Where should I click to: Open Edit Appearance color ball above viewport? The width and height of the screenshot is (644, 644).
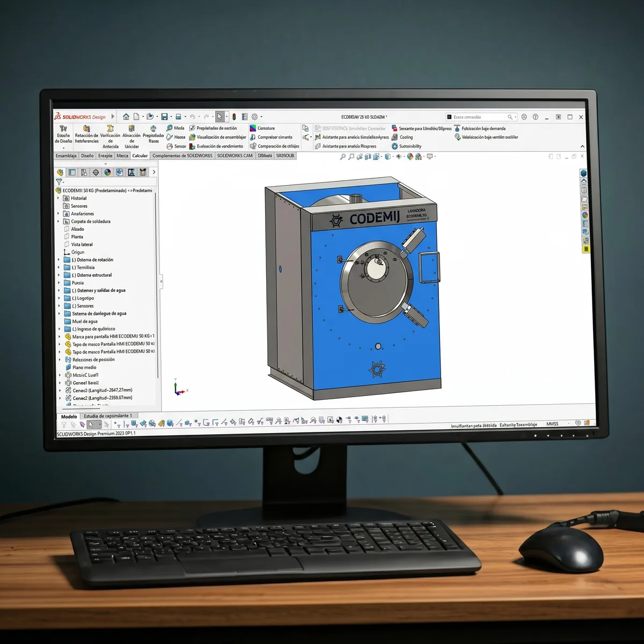410,157
